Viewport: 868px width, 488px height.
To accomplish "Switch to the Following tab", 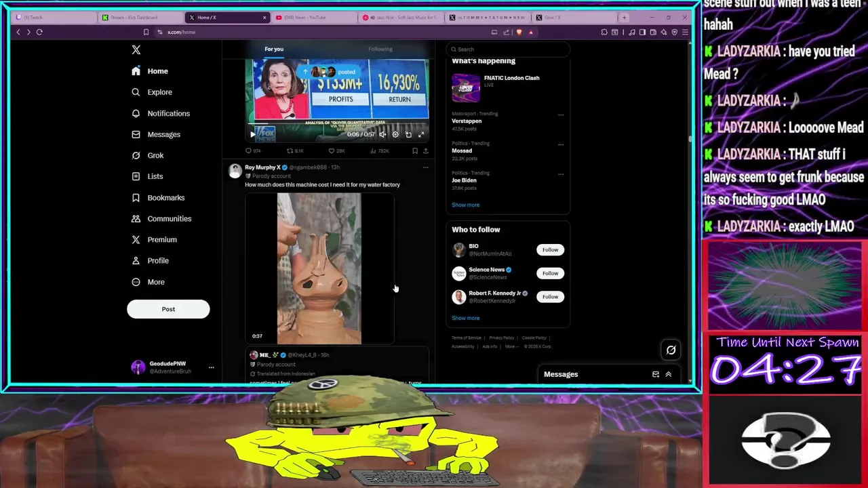I will click(380, 49).
